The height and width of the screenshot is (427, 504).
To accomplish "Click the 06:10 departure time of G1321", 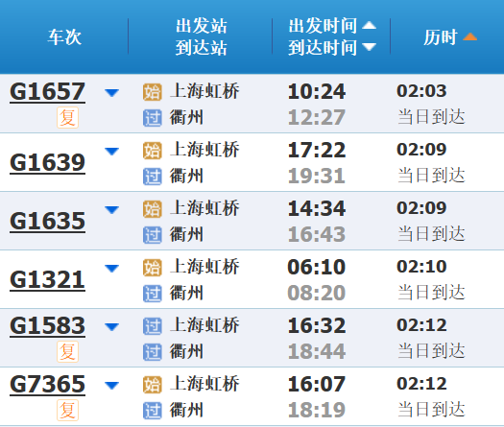I will click(x=316, y=267).
